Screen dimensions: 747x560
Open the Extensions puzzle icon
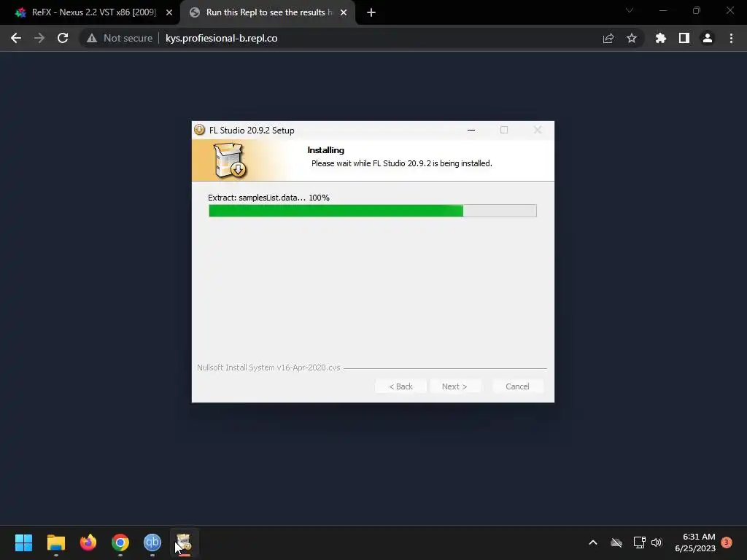(661, 38)
